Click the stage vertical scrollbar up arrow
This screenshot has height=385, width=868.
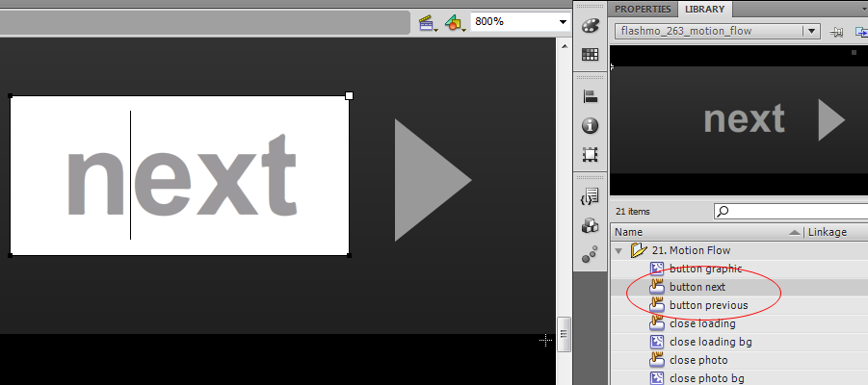click(565, 46)
